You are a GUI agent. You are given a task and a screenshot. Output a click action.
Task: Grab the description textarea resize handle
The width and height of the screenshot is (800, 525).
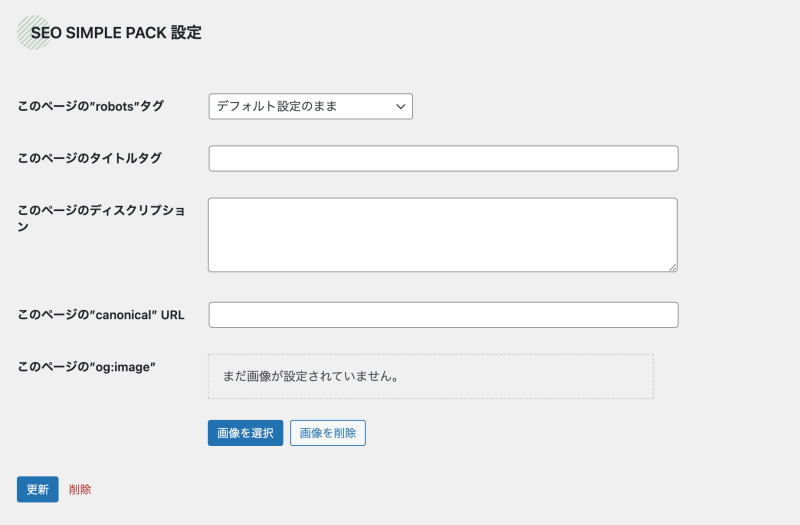click(673, 267)
